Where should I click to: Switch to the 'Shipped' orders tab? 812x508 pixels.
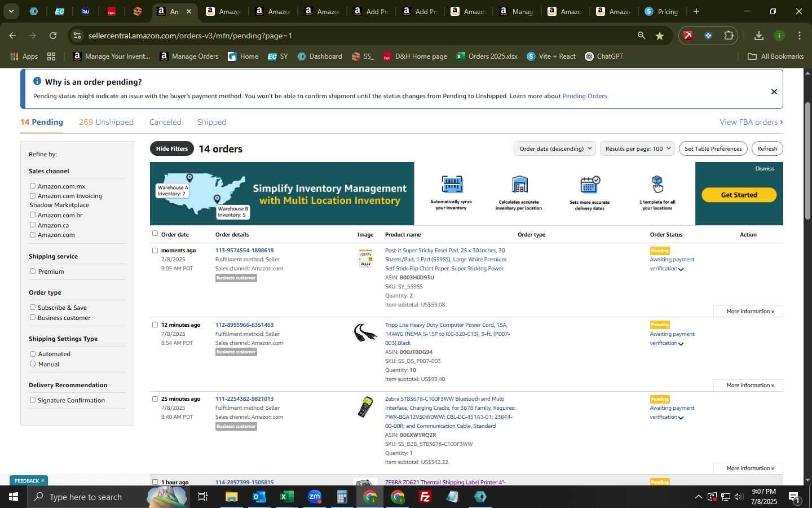(x=211, y=122)
